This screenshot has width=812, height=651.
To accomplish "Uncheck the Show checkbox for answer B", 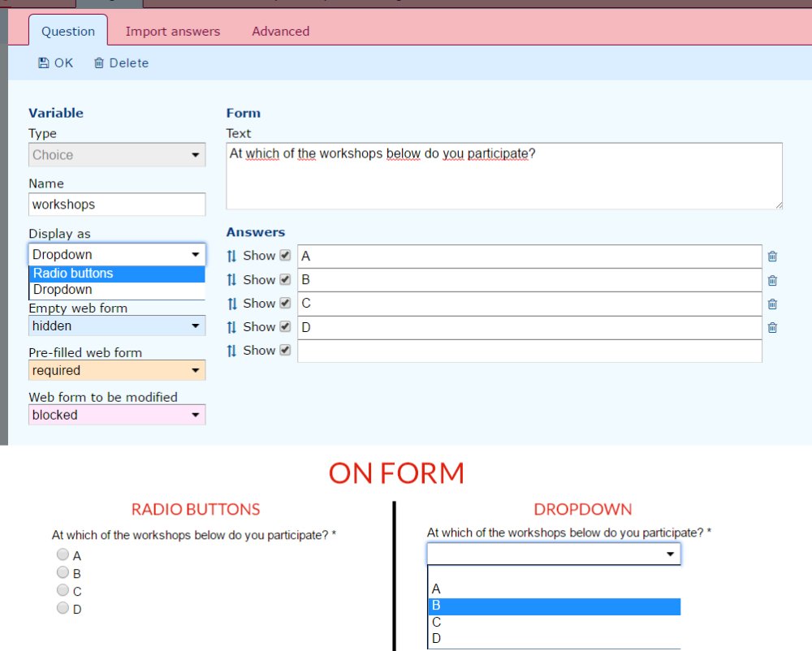I will (285, 279).
